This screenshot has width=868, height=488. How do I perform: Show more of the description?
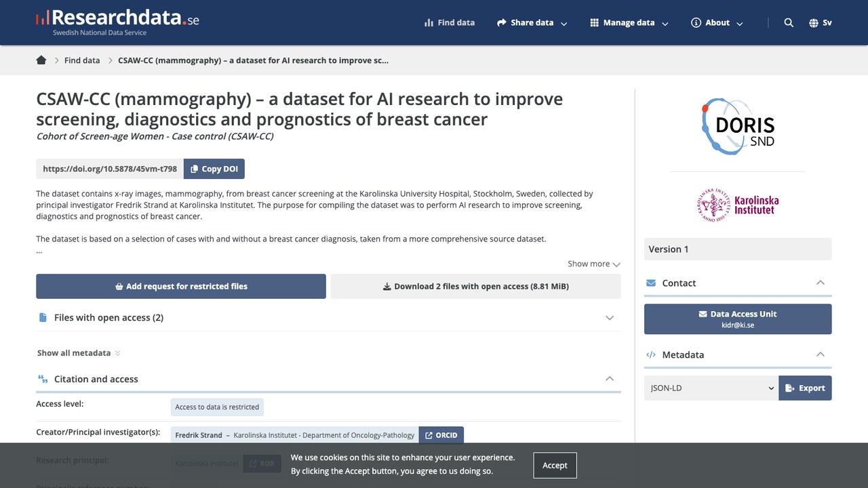(594, 264)
